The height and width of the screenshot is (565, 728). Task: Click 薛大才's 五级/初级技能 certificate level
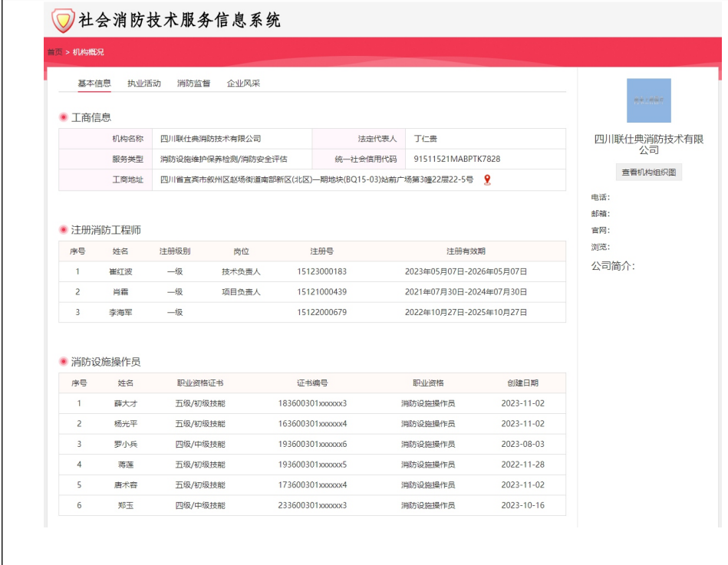[x=200, y=403]
